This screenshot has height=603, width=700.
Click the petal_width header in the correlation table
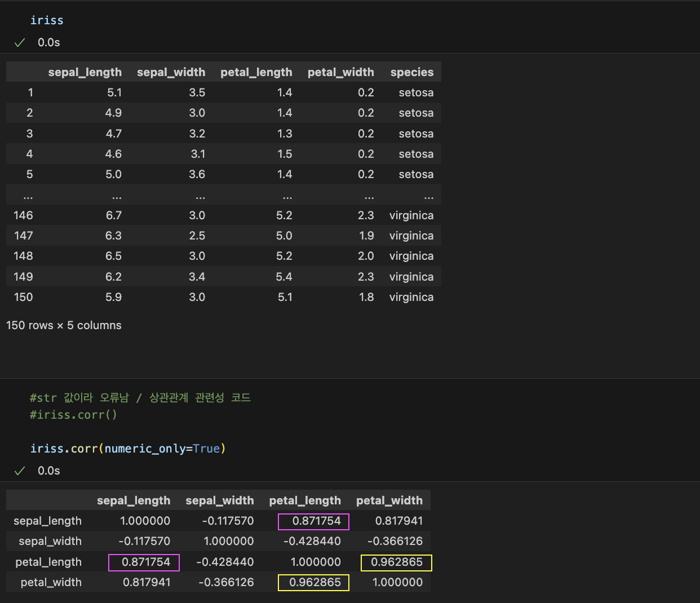click(389, 500)
